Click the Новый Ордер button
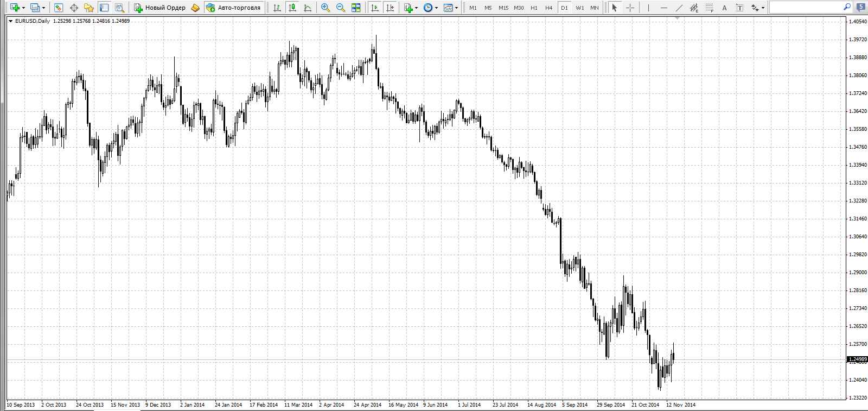868x411 pixels. (x=160, y=8)
